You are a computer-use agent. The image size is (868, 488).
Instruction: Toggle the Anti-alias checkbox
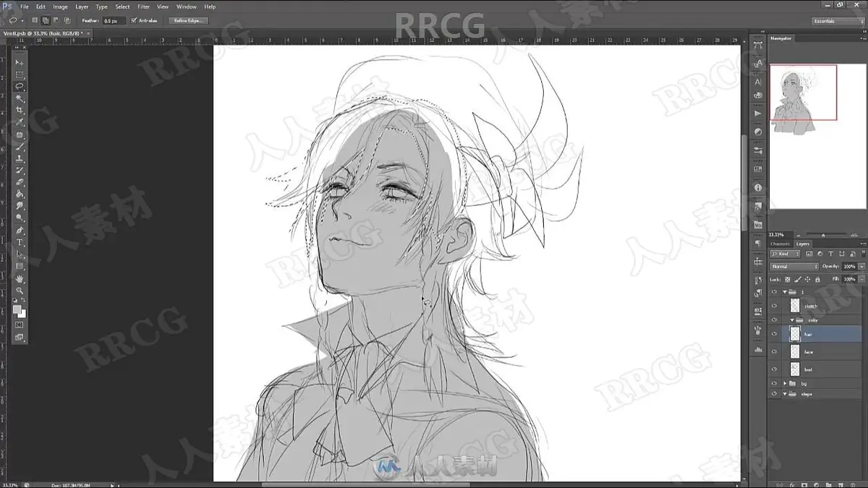tap(134, 21)
